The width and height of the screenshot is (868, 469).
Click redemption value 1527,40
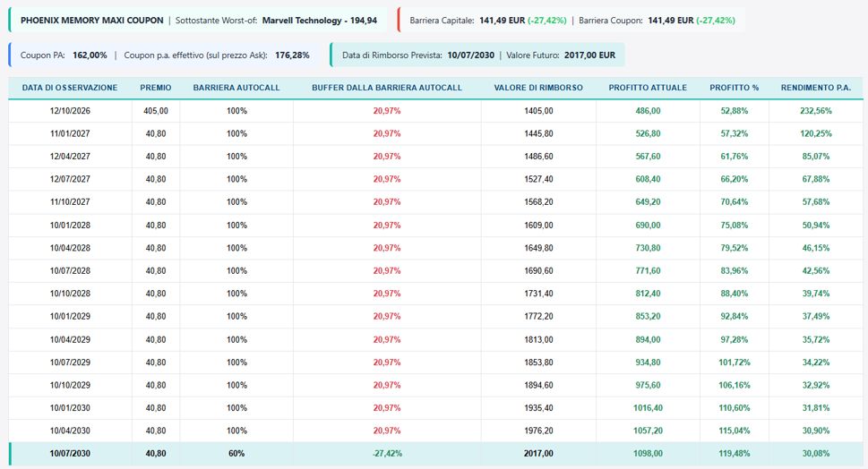(538, 179)
